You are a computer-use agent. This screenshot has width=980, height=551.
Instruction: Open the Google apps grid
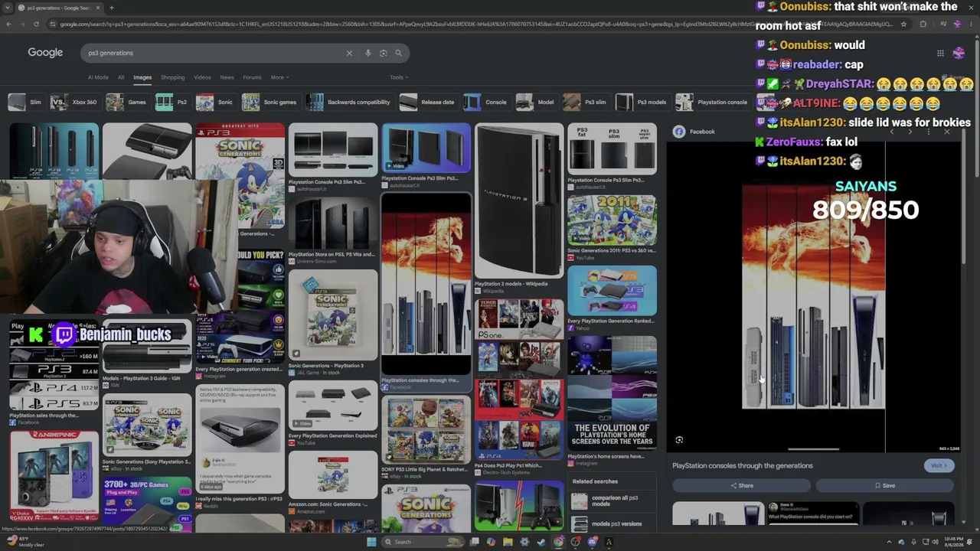pyautogui.click(x=940, y=53)
